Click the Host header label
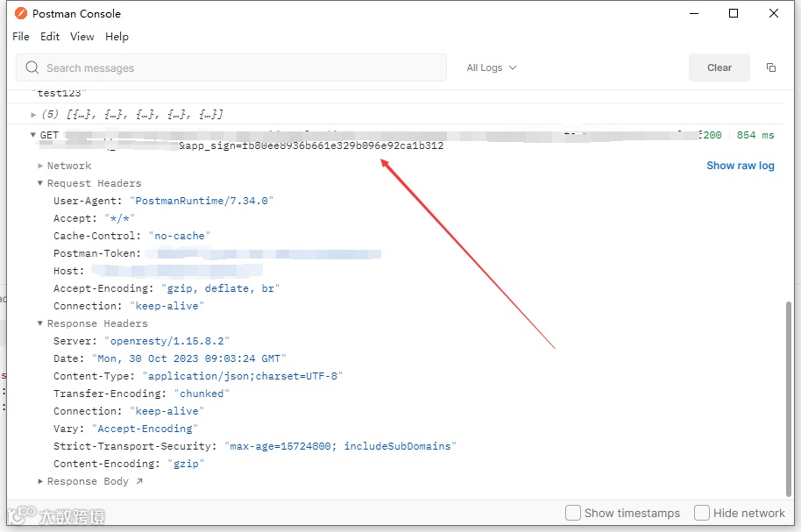 click(68, 271)
